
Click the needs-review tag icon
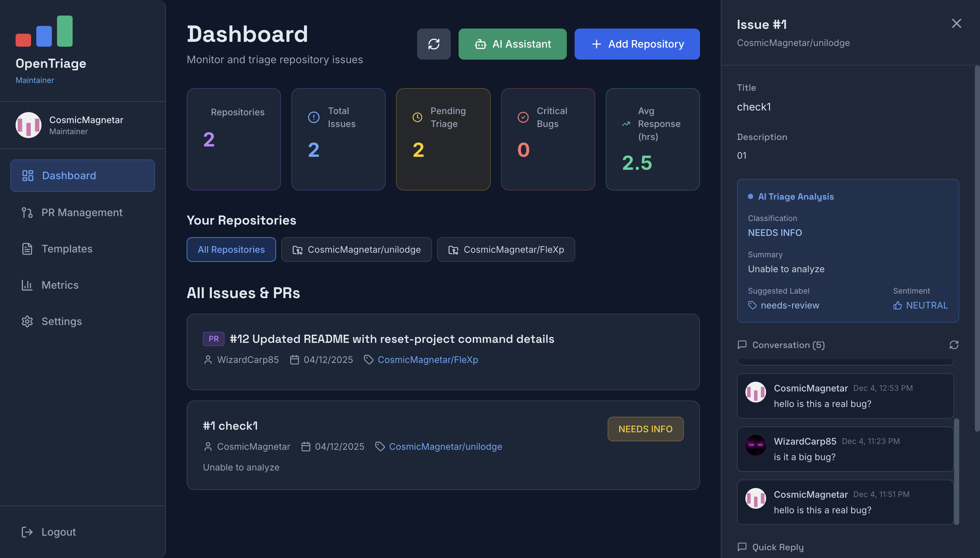[752, 305]
